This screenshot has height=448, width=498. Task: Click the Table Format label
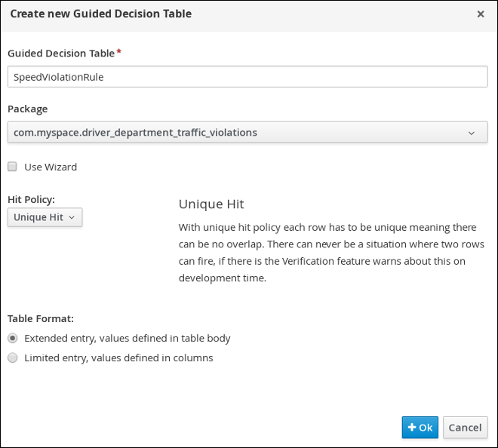click(x=41, y=318)
